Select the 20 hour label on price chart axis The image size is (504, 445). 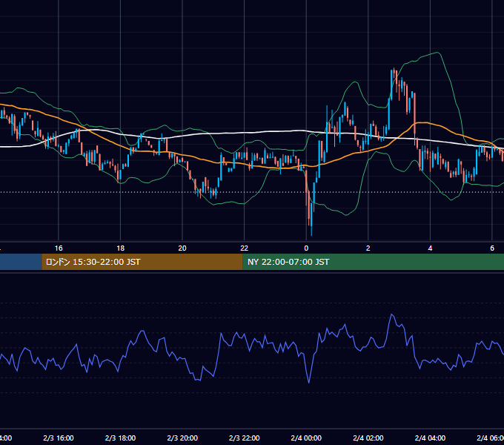tap(182, 248)
